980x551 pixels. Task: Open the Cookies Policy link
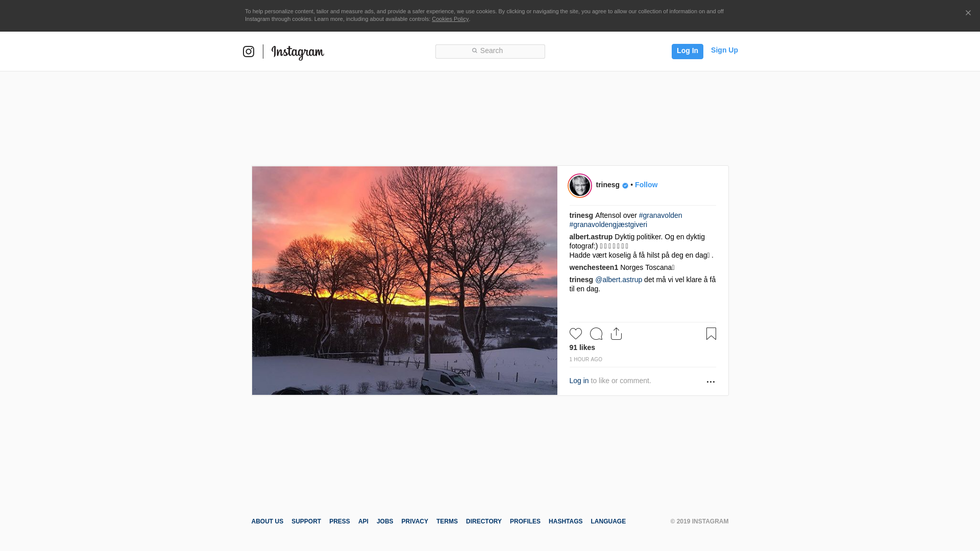tap(450, 19)
